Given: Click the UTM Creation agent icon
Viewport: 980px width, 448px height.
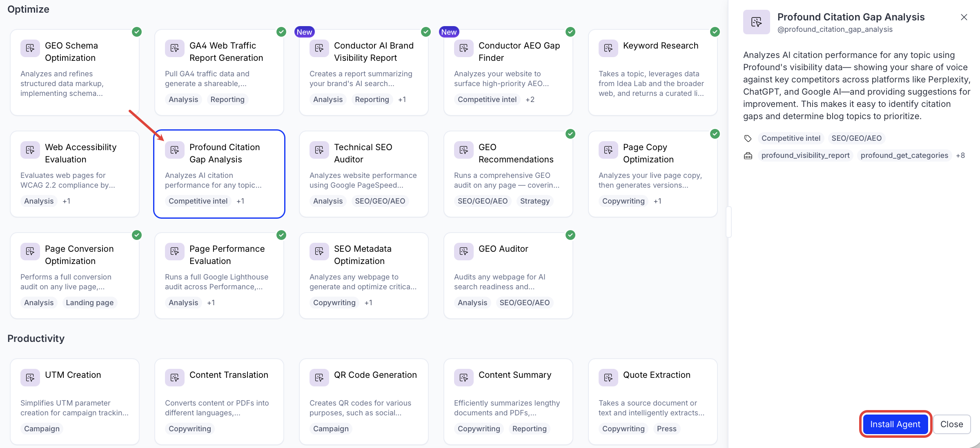Looking at the screenshot, I should (30, 377).
